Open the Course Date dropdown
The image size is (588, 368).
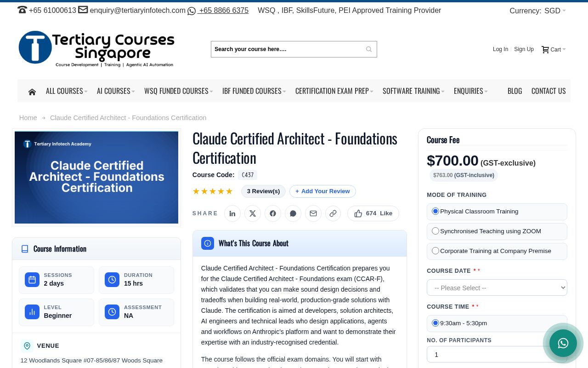[497, 287]
